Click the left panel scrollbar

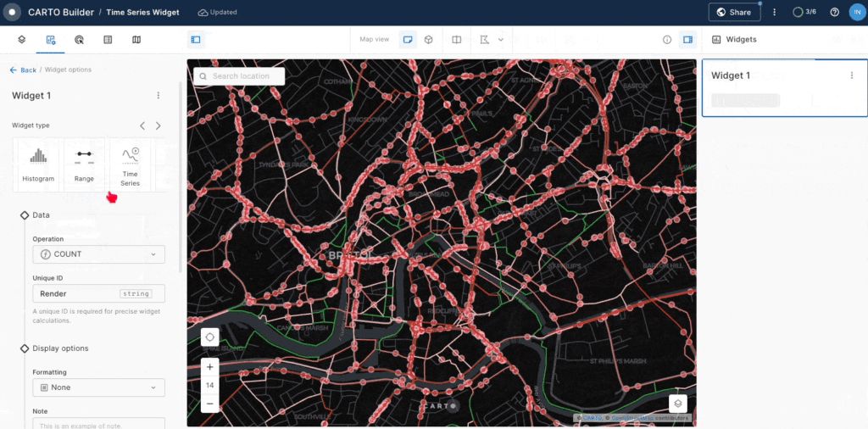tap(180, 177)
